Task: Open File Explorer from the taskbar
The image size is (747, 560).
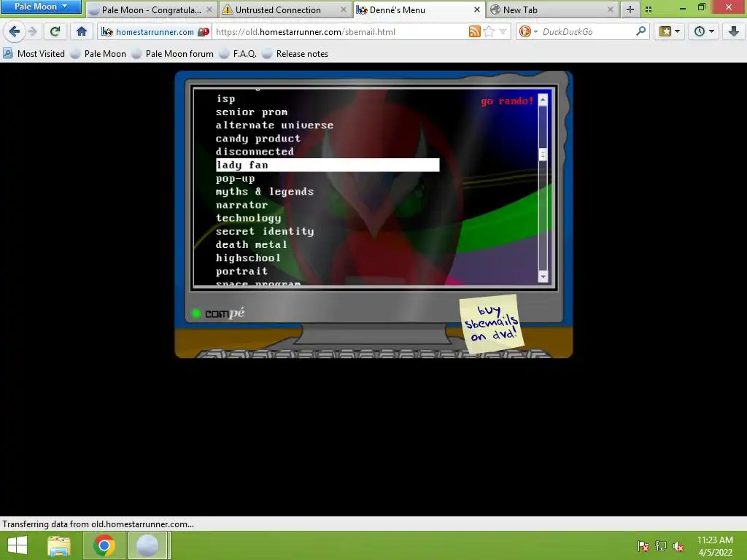Action: 59,545
